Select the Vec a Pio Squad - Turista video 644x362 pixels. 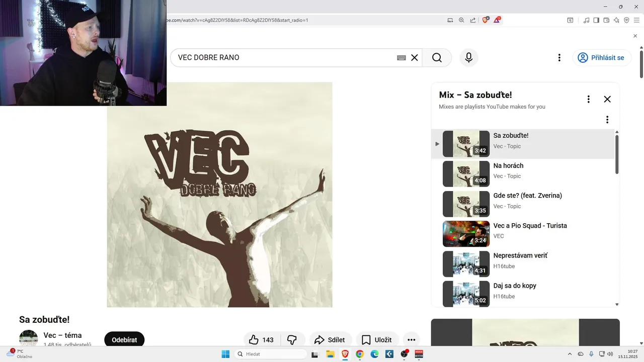coord(523,234)
